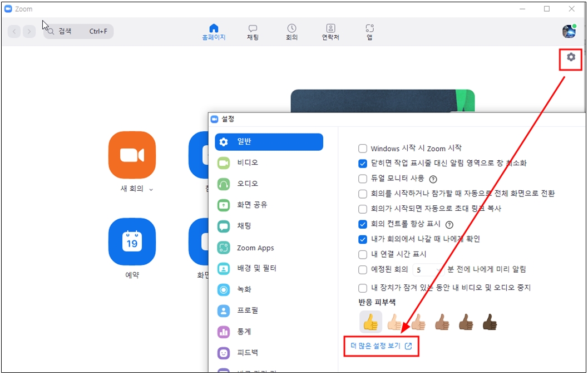This screenshot has width=588, height=375.
Task: Select the yellow thumbs-up skin tone
Action: (x=370, y=322)
